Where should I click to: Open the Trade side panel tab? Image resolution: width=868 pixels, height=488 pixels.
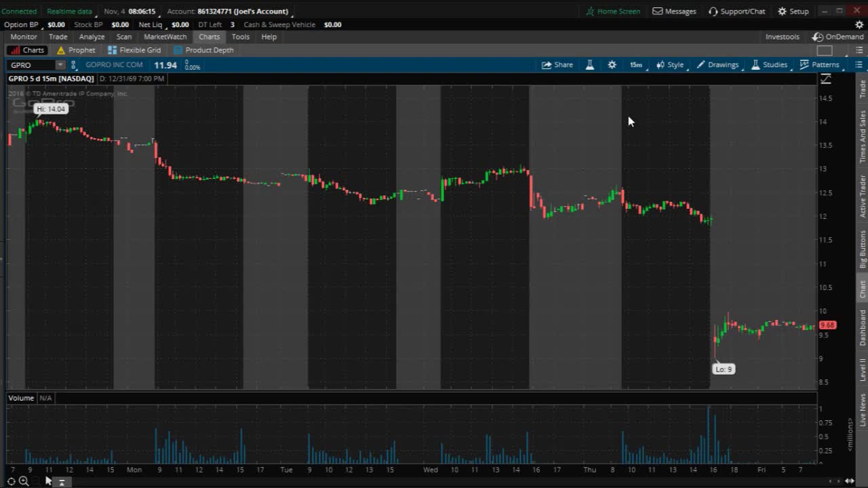(x=863, y=89)
